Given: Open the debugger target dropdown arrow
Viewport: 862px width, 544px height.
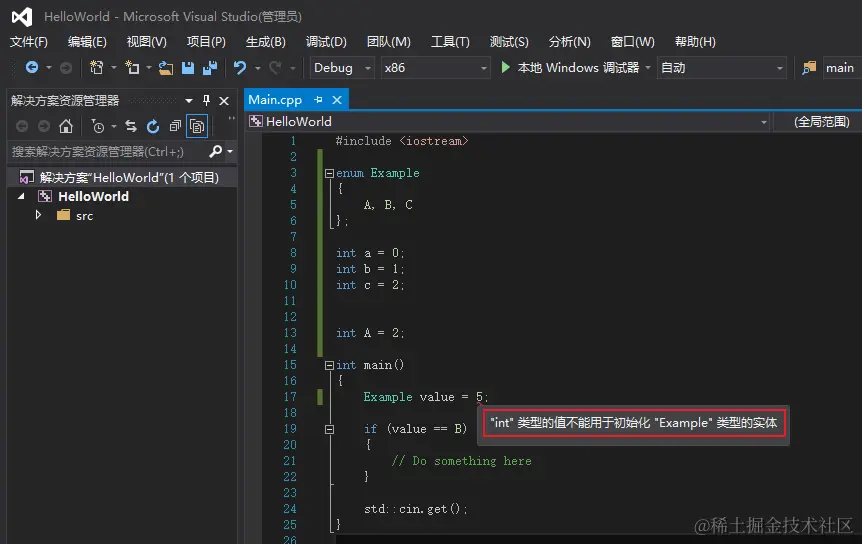Looking at the screenshot, I should pos(648,68).
